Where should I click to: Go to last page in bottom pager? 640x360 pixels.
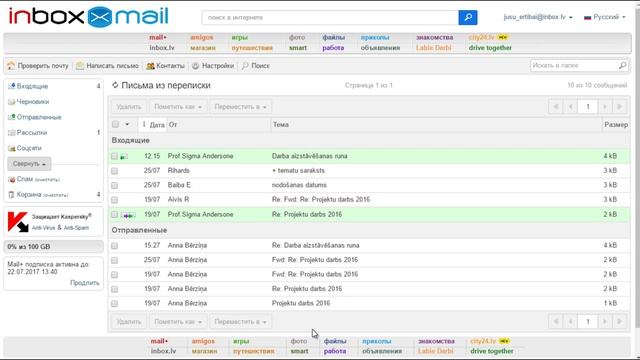619,322
